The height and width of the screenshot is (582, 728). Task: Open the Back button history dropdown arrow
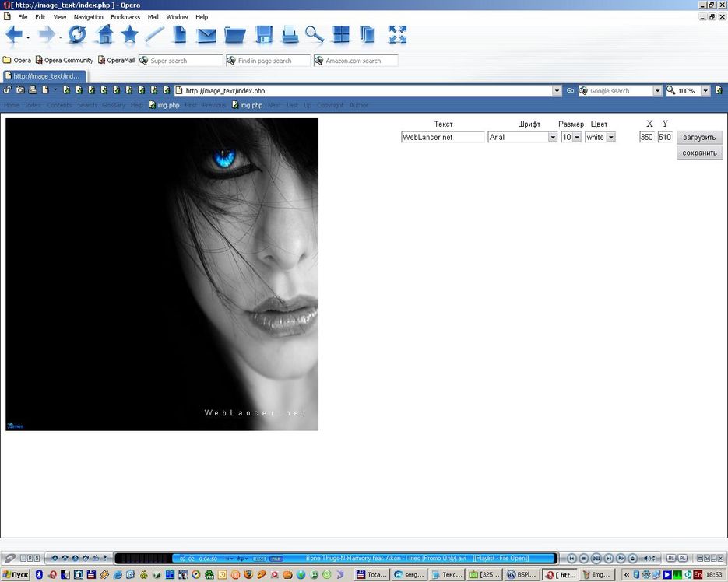28,37
